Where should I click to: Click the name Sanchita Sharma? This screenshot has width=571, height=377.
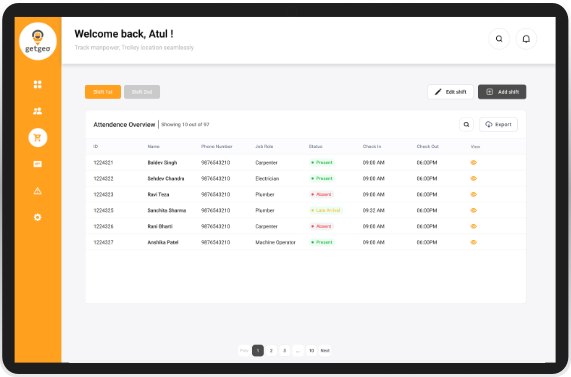tap(167, 211)
